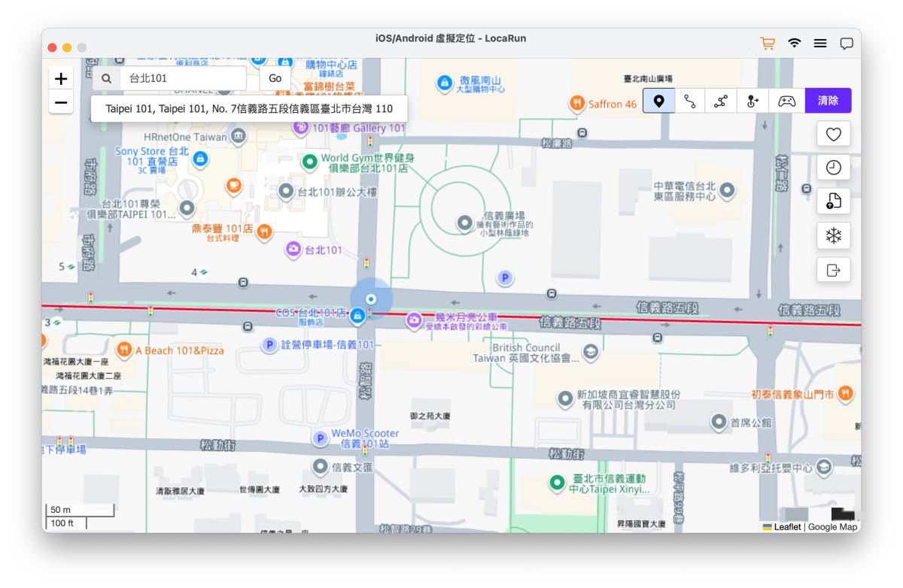Select the jump teleport mode
This screenshot has height=588, width=903.
pos(752,100)
